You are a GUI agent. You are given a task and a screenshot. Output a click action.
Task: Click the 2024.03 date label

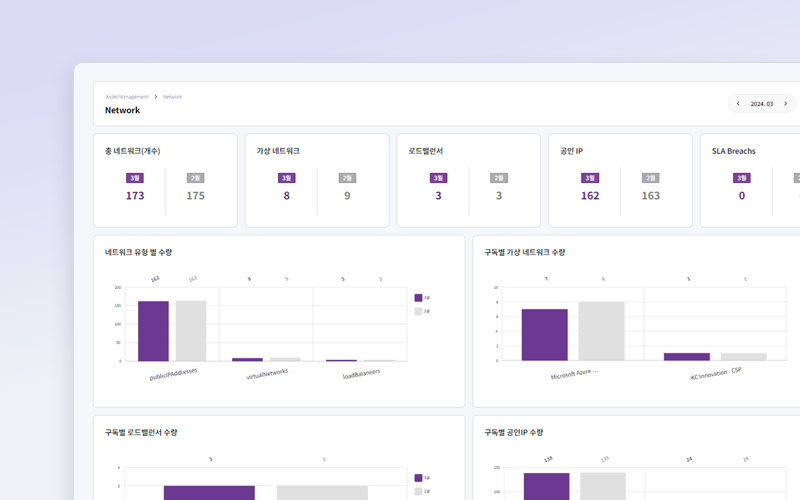point(761,104)
